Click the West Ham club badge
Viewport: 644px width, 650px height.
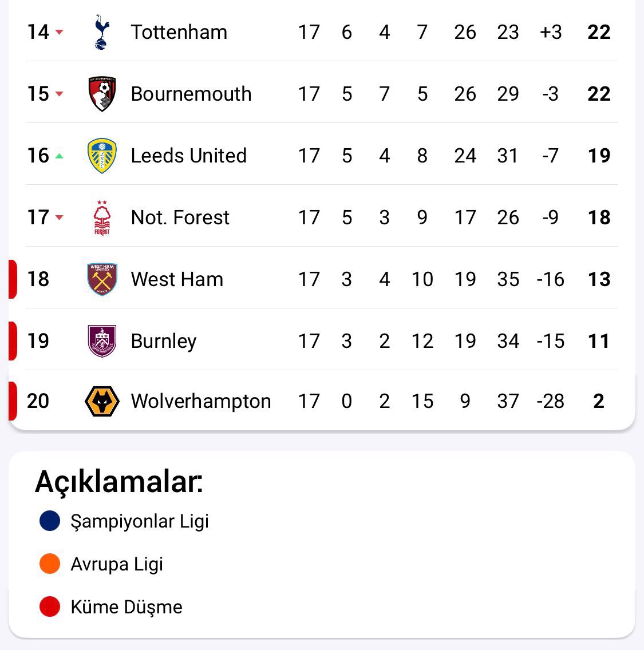(102, 279)
